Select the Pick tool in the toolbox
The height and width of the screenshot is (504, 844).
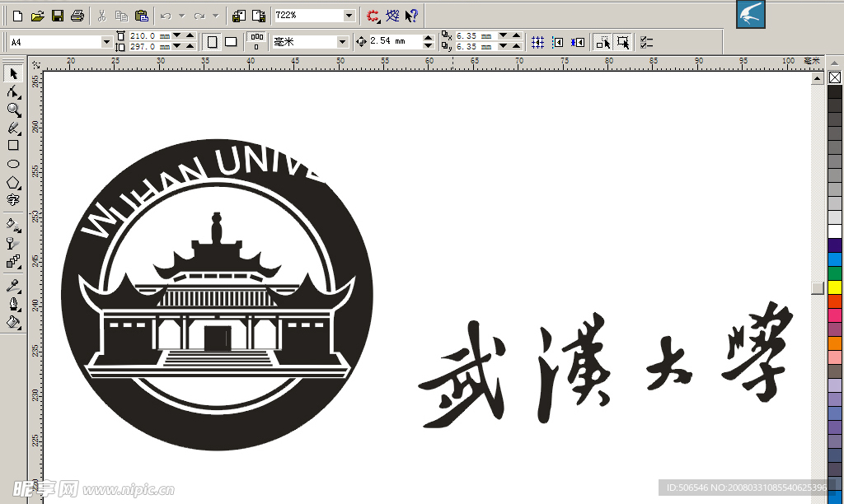[13, 73]
